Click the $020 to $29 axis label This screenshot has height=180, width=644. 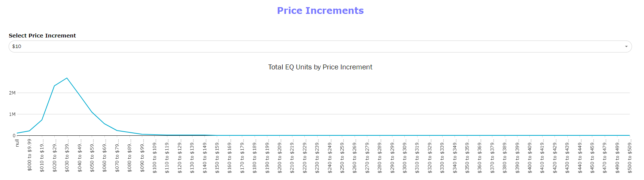[x=55, y=155]
